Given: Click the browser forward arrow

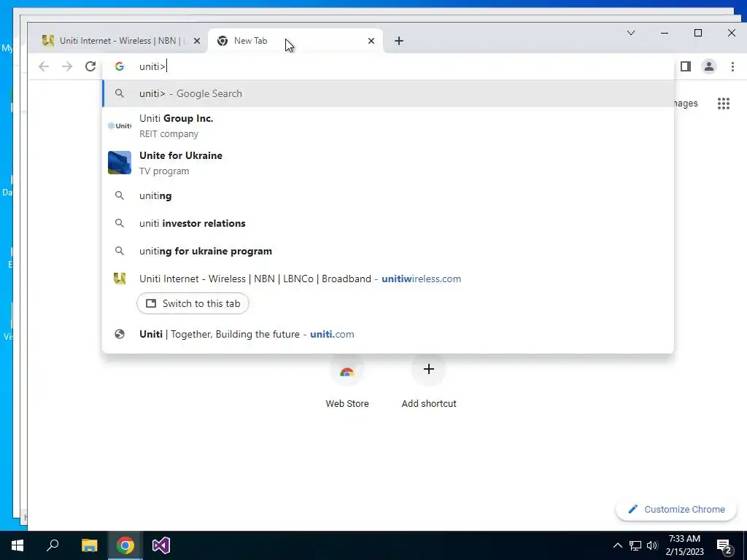Looking at the screenshot, I should 67,66.
